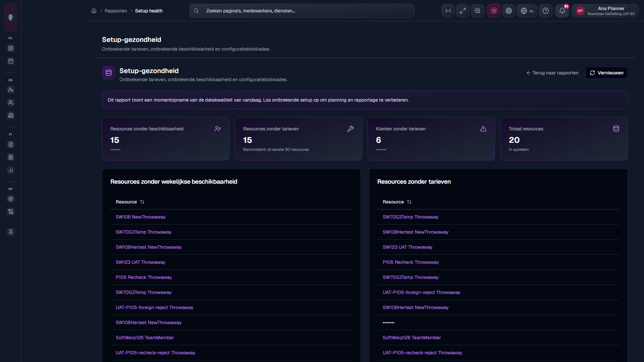This screenshot has width=644, height=362.
Task: Open UAT-P105-foreign-reject Throwaway in tarieven table
Action: [x=421, y=292]
